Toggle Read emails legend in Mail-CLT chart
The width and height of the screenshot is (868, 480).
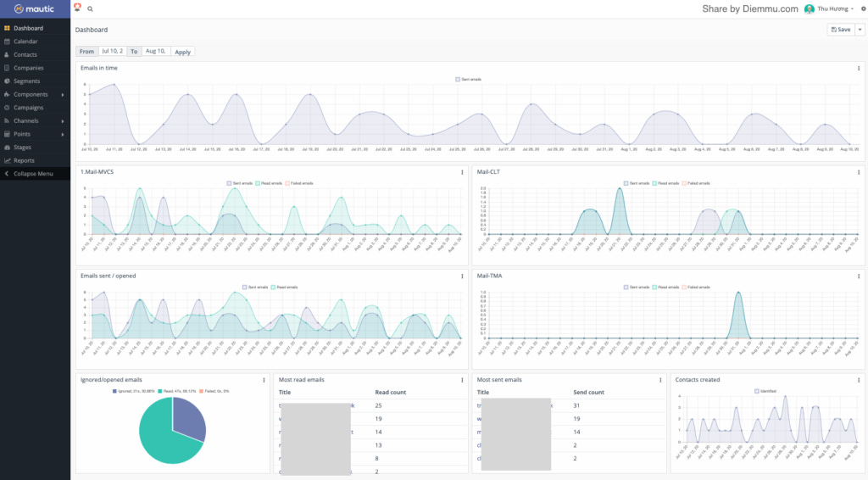tap(666, 183)
